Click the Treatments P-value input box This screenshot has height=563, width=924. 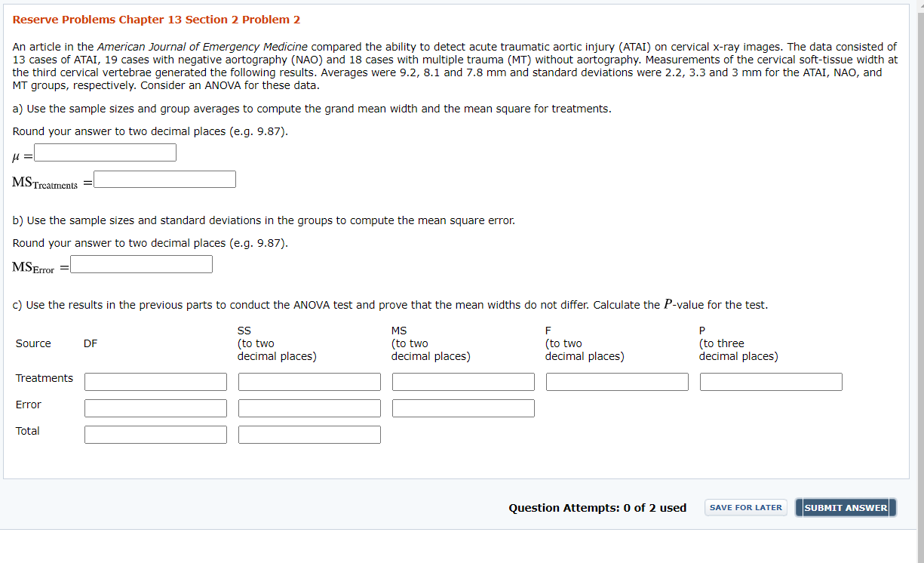click(771, 381)
